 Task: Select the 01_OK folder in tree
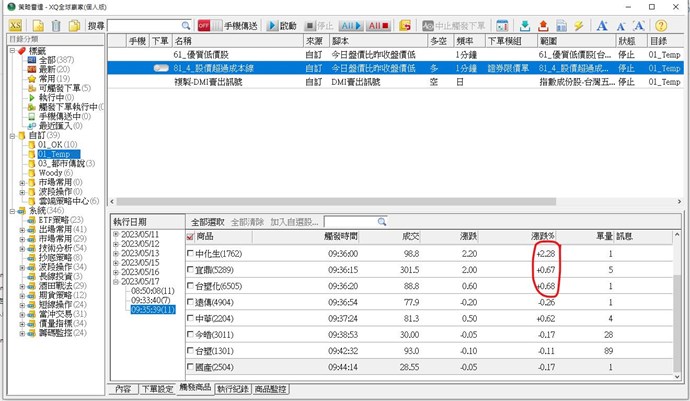[x=52, y=144]
